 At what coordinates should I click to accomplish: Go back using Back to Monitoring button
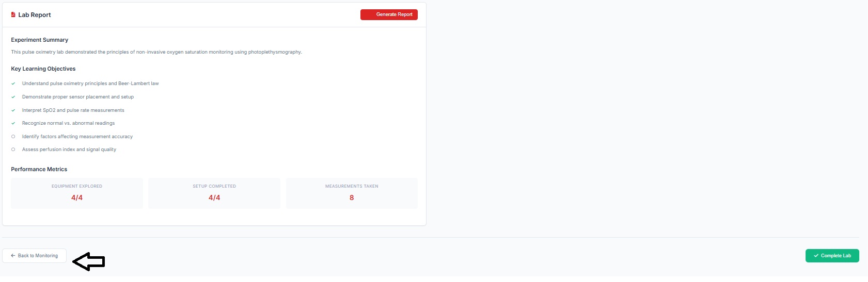pos(35,256)
